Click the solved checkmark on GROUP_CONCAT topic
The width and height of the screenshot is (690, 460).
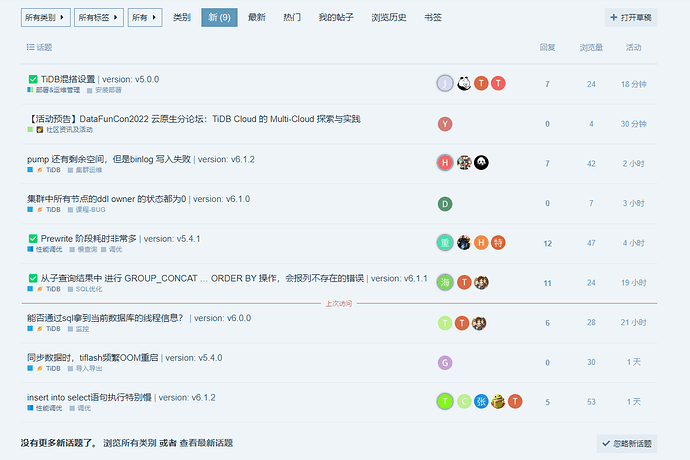pos(33,278)
